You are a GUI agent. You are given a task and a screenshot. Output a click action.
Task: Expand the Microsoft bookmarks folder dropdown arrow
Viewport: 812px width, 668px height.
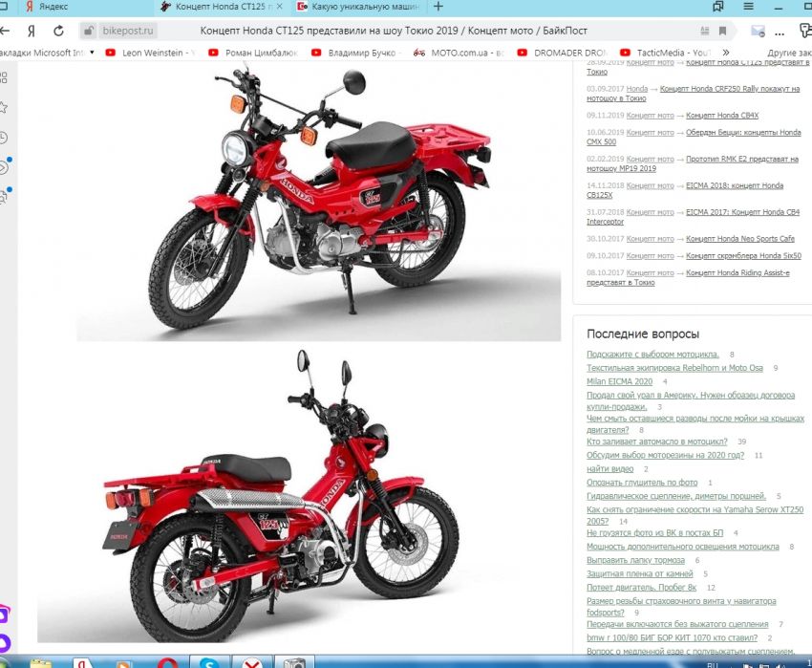pyautogui.click(x=92, y=53)
